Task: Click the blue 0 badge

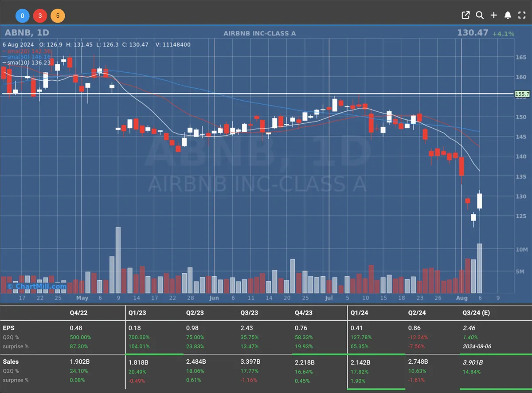Action: (22, 16)
